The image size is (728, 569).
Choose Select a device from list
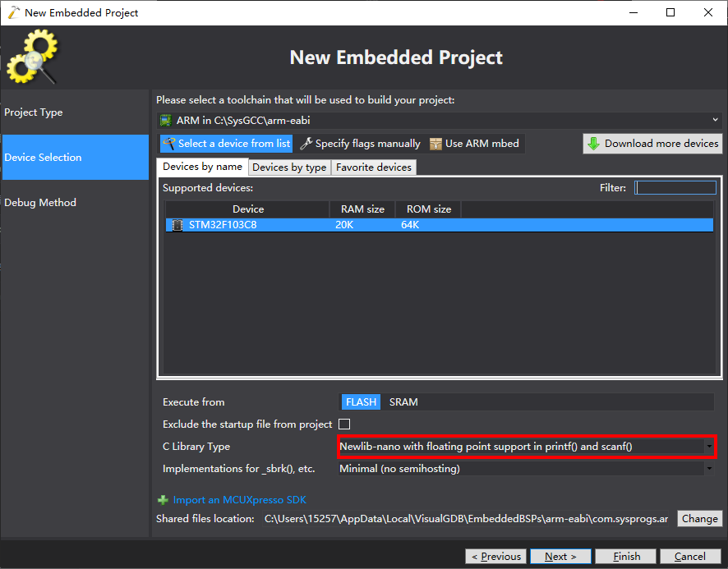[227, 144]
